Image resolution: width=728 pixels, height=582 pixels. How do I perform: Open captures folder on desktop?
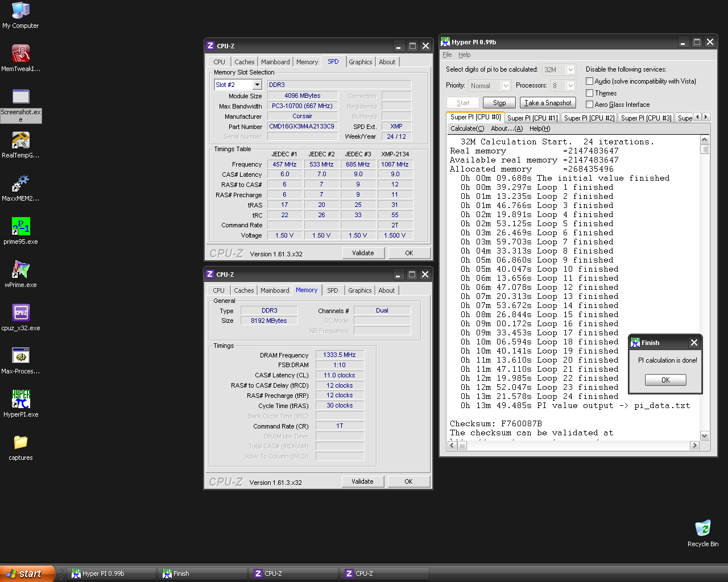20,447
